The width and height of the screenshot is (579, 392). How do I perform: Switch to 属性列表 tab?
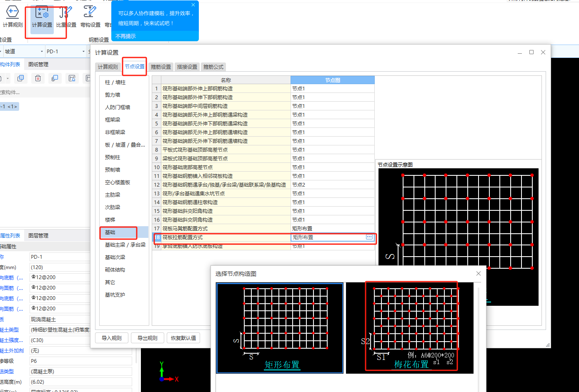tap(10, 235)
